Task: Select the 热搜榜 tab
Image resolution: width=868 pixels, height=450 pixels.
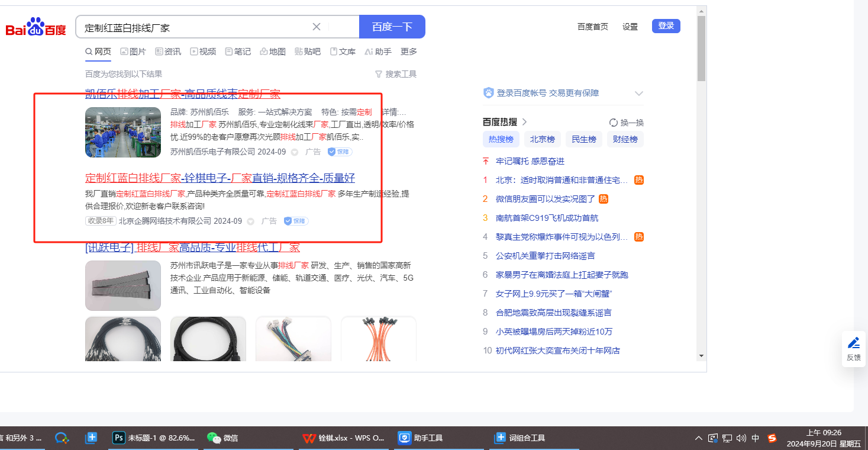Action: (501, 139)
